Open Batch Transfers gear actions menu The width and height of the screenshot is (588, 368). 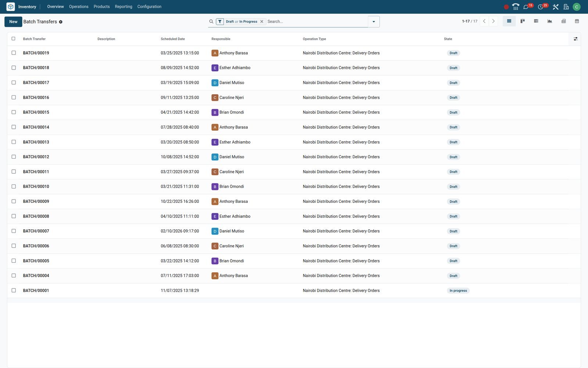[61, 22]
